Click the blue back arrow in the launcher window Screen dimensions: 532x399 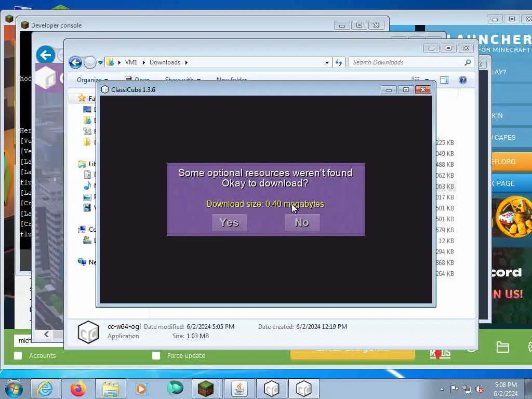pyautogui.click(x=46, y=55)
